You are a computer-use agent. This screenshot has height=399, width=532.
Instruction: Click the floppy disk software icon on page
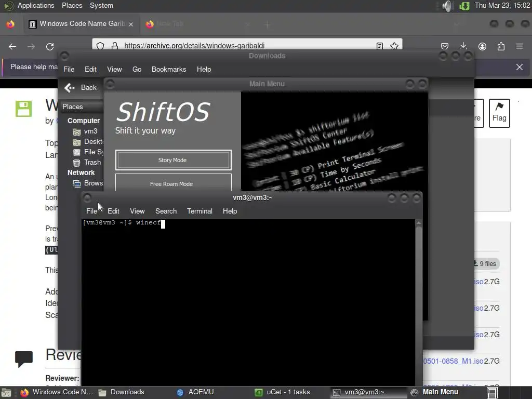[23, 109]
